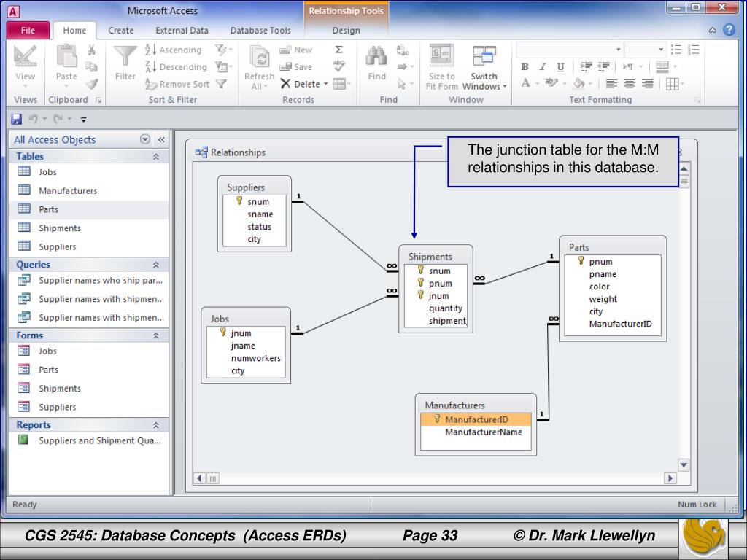
Task: Click align text right icon
Action: tap(648, 84)
